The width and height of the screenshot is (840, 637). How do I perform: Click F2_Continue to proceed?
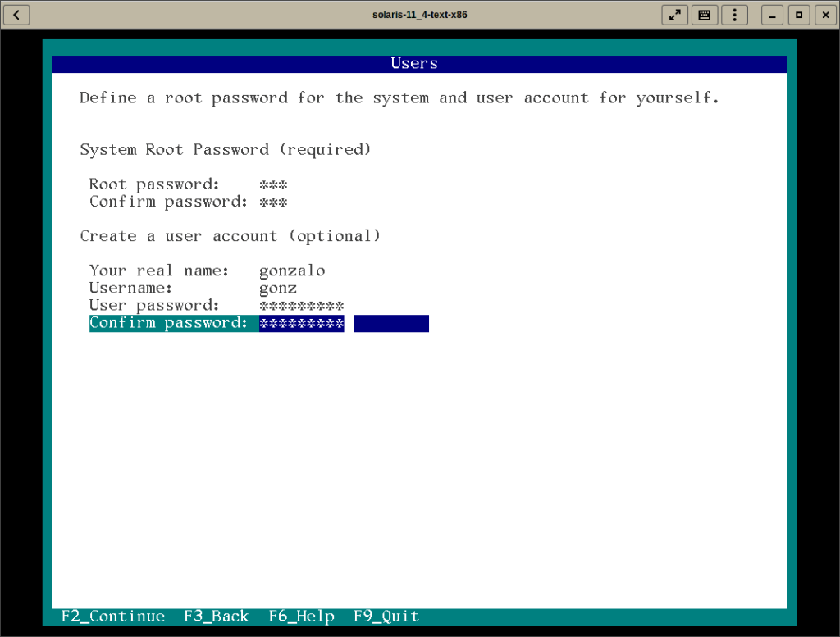point(113,617)
